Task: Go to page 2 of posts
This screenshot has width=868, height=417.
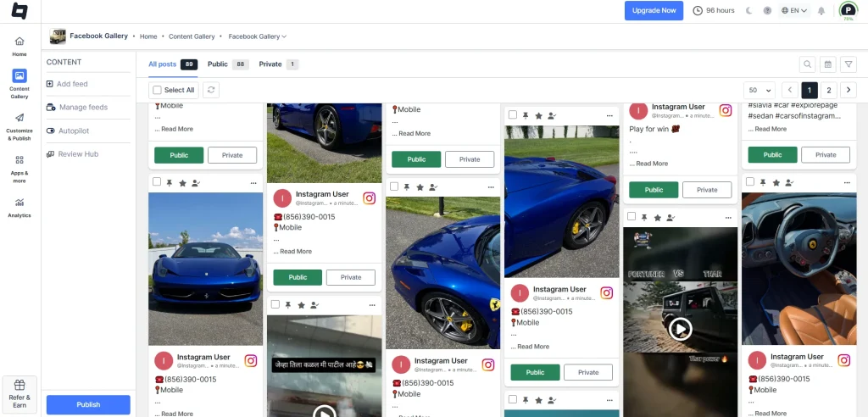Action: tap(829, 91)
